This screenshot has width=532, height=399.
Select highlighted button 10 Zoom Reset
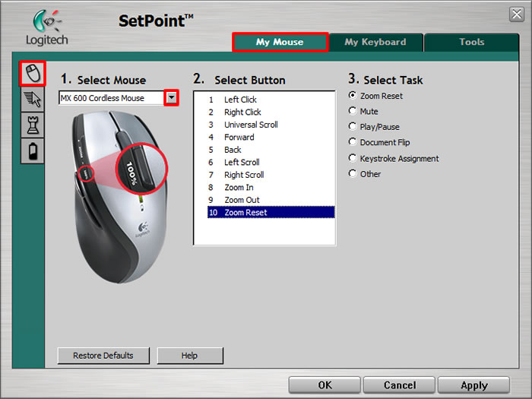(271, 212)
